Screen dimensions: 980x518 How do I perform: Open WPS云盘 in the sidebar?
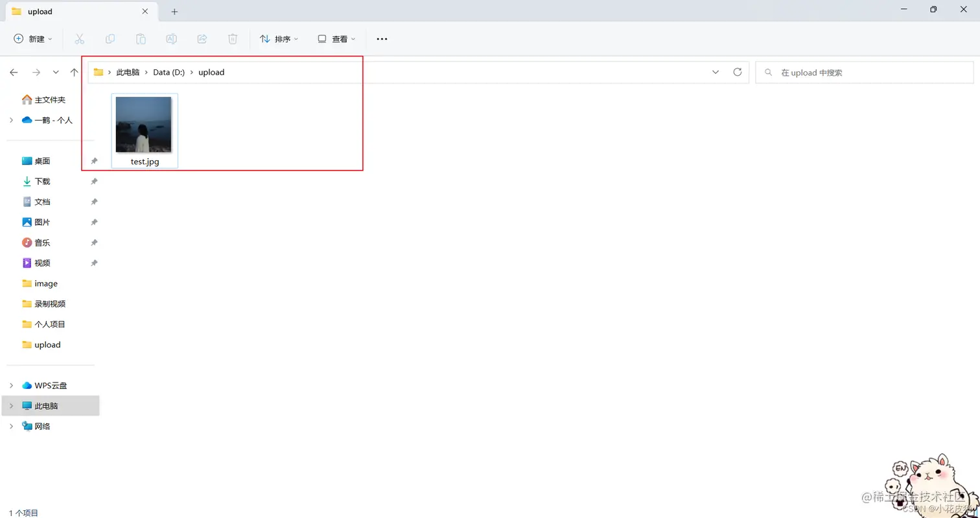pyautogui.click(x=44, y=385)
